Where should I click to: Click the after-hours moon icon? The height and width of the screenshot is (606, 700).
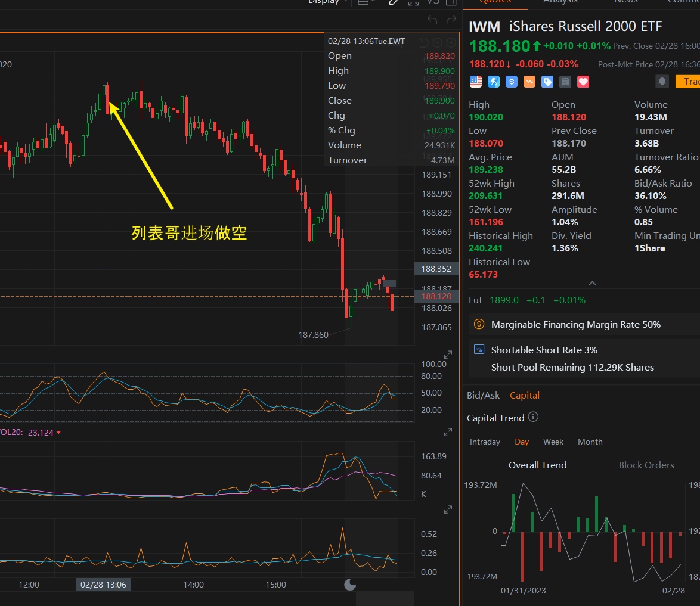click(x=350, y=584)
